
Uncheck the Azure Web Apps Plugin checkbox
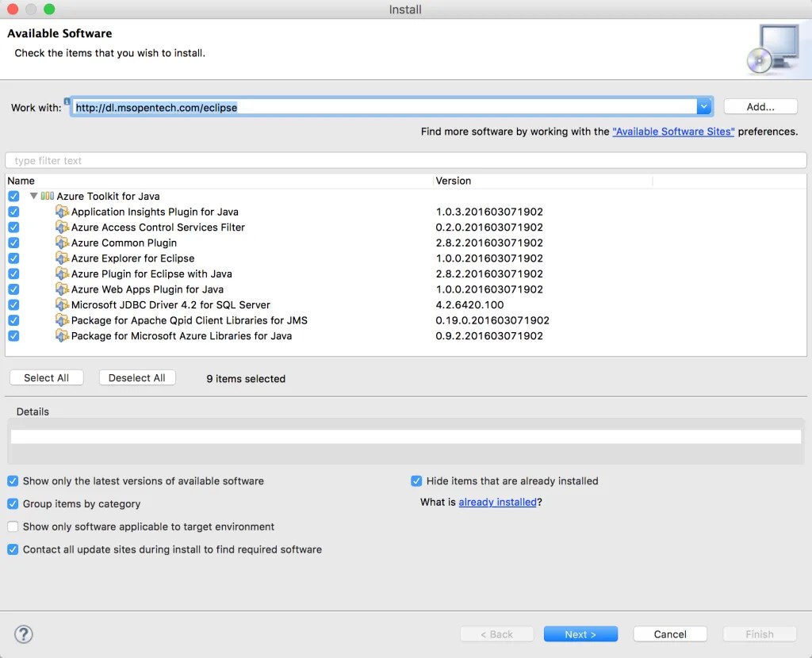(x=13, y=289)
